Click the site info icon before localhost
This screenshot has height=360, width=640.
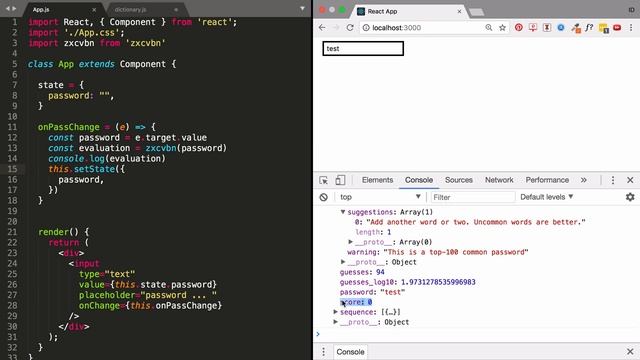point(366,27)
